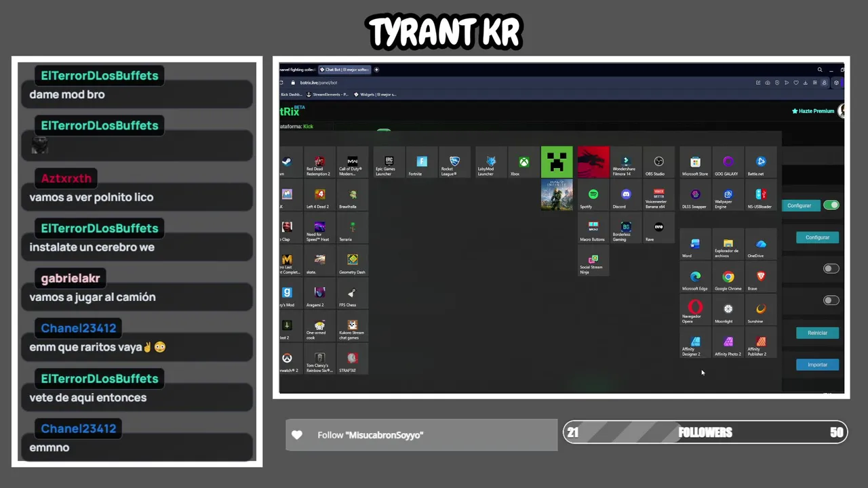Launch the Moonlight tile
This screenshot has width=868, height=488.
pos(728,310)
